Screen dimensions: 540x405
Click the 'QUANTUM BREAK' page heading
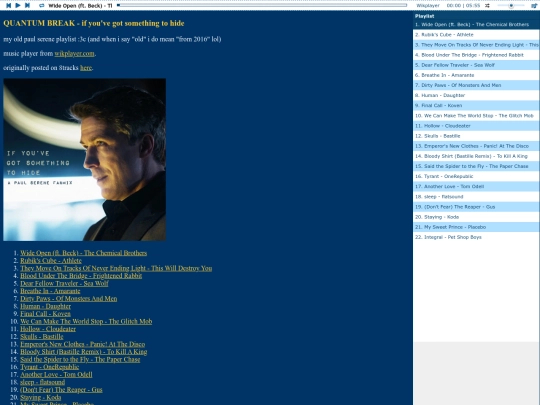[94, 23]
